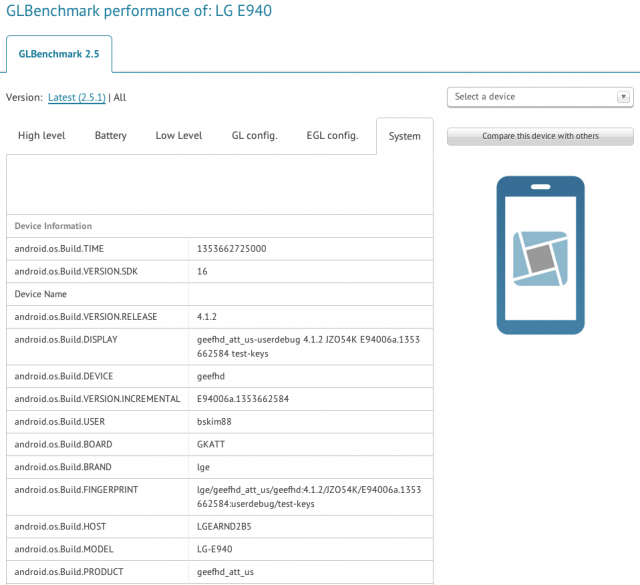Open the GL config. tab
The image size is (640, 585).
255,136
